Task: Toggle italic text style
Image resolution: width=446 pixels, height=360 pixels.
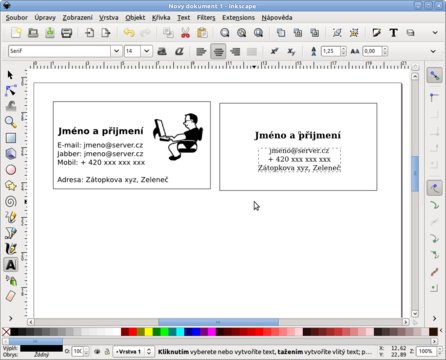Action: [x=179, y=51]
